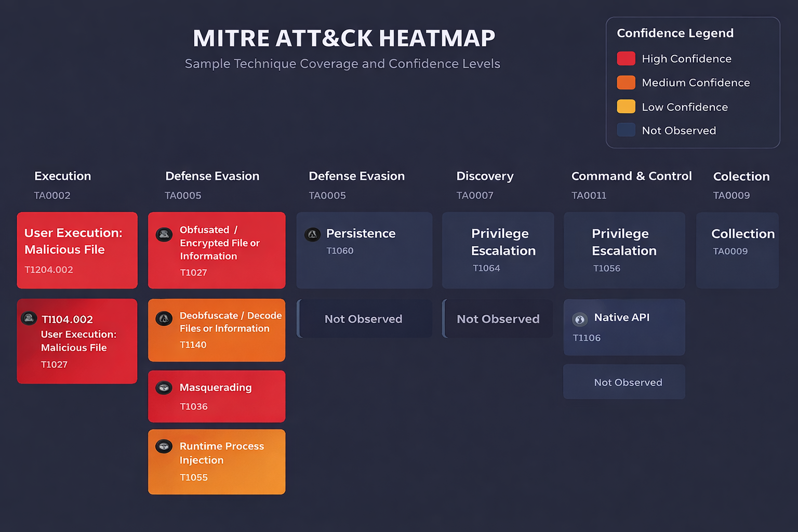This screenshot has height=532, width=798.
Task: Select the Execution column header
Action: 63,176
